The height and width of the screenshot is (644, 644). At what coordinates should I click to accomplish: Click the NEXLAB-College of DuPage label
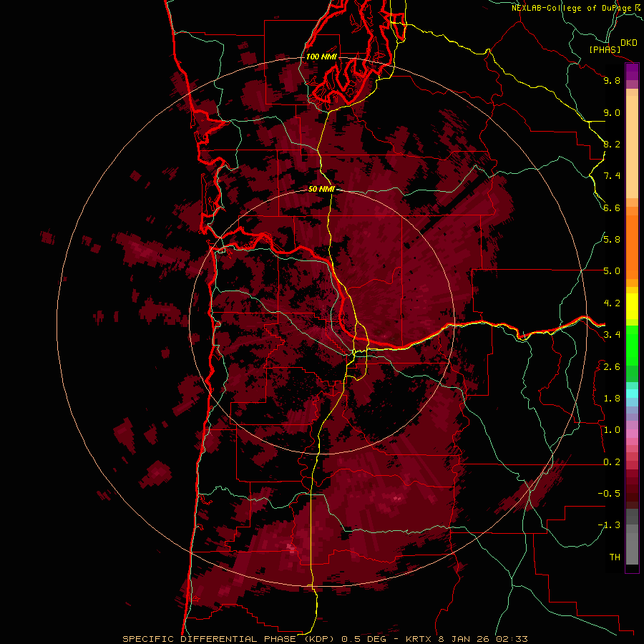coord(572,8)
